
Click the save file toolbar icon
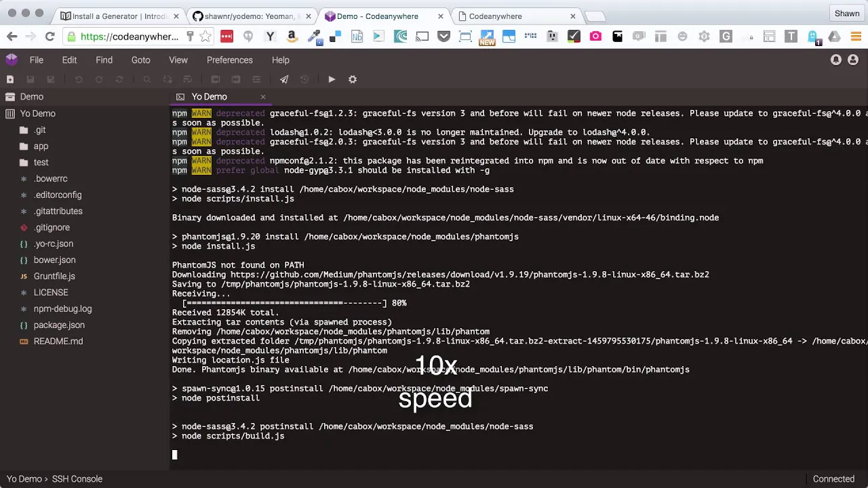[31, 79]
